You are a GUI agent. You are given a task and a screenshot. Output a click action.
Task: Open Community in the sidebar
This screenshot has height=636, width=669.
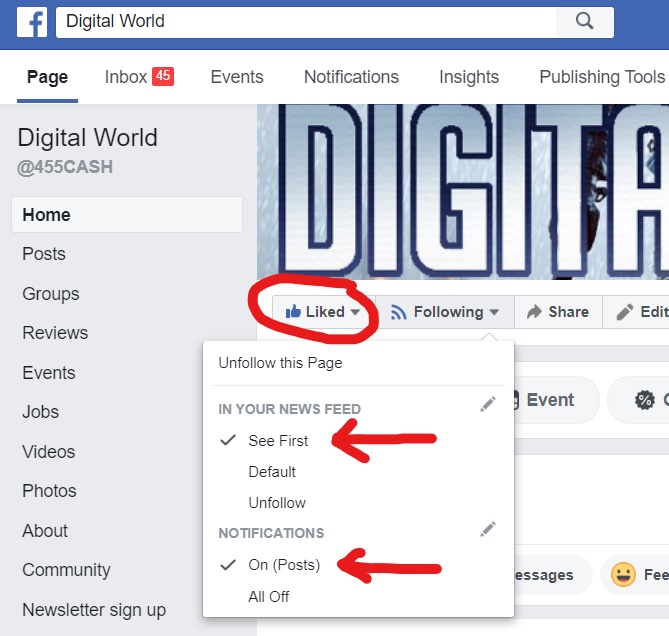coord(66,570)
